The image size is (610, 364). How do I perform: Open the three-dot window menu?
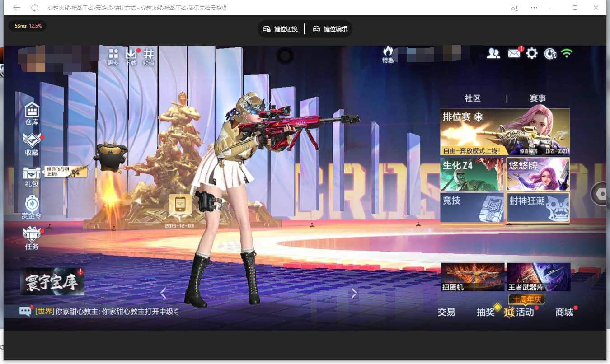(x=534, y=8)
